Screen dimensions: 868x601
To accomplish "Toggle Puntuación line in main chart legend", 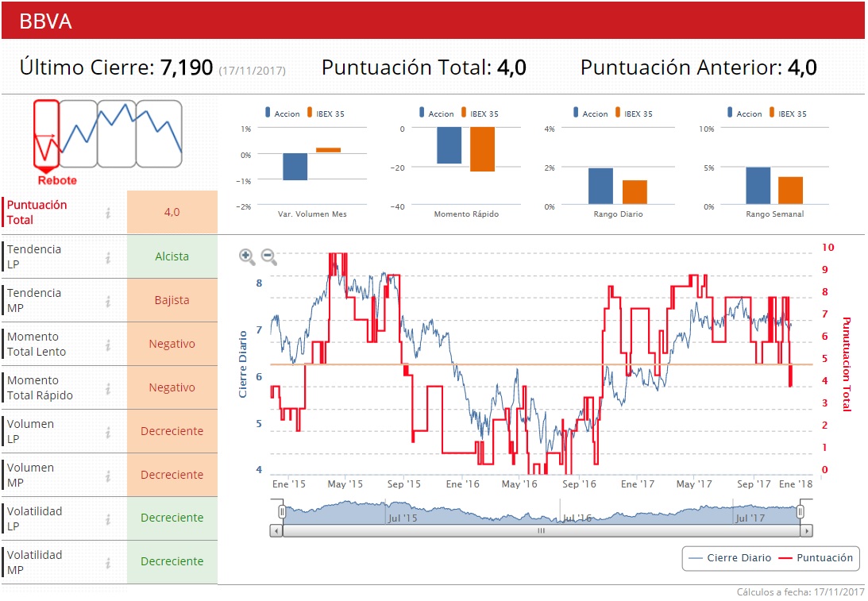I will click(x=816, y=558).
